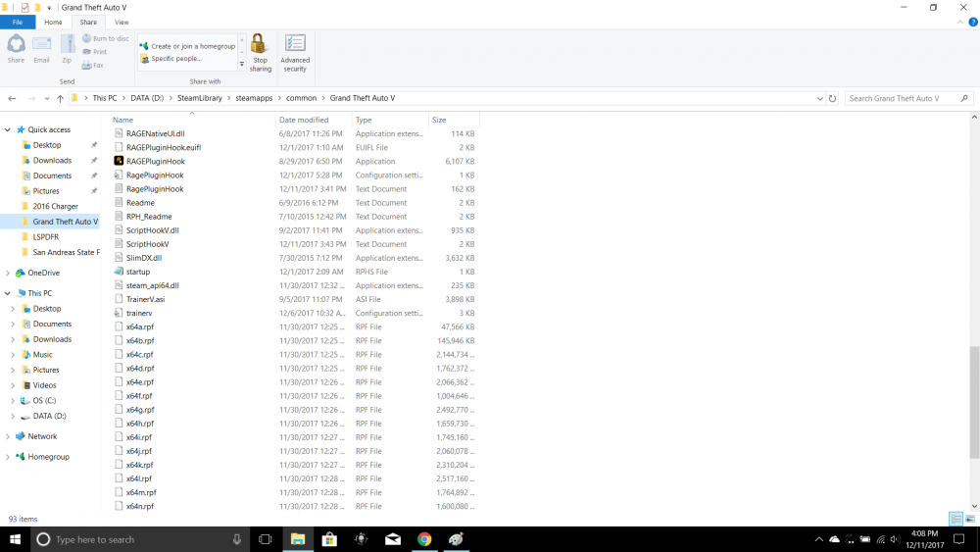Open Mail app from taskbar

393,539
